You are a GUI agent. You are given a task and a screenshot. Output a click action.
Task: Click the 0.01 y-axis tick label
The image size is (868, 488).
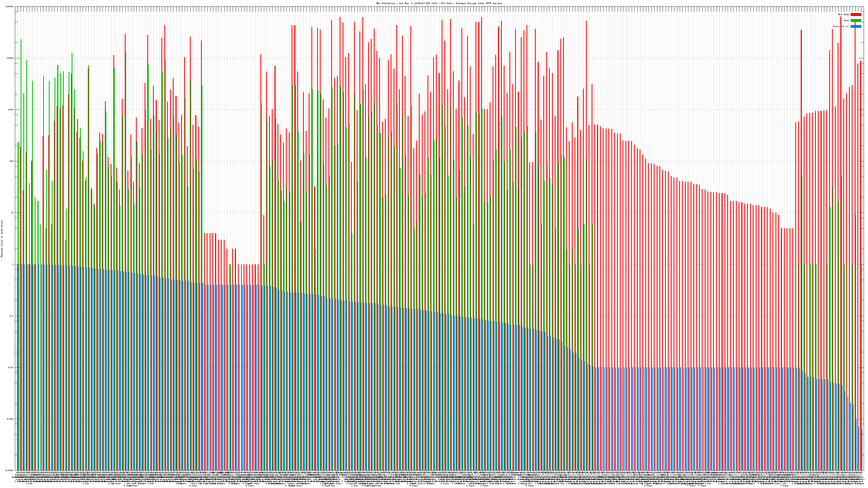click(11, 367)
